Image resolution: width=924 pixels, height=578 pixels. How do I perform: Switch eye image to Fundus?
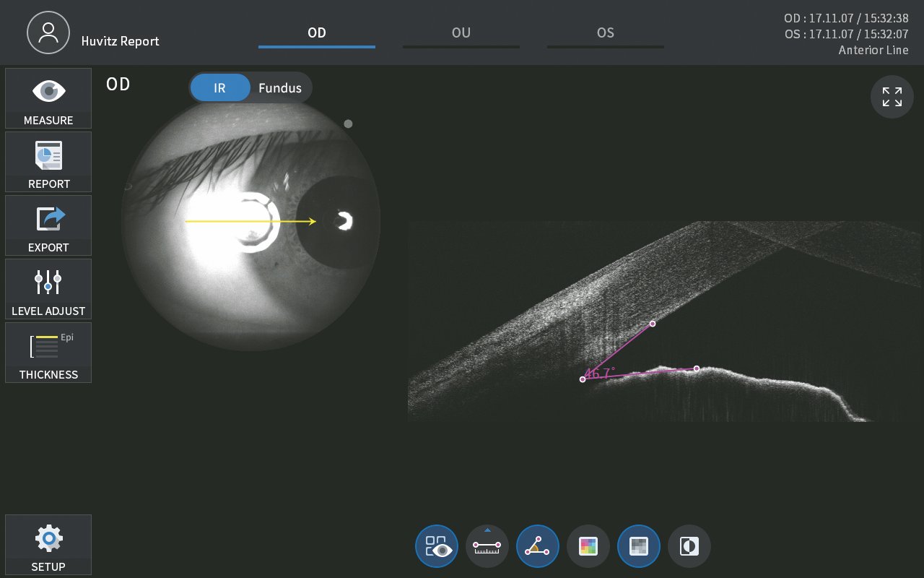pyautogui.click(x=280, y=88)
